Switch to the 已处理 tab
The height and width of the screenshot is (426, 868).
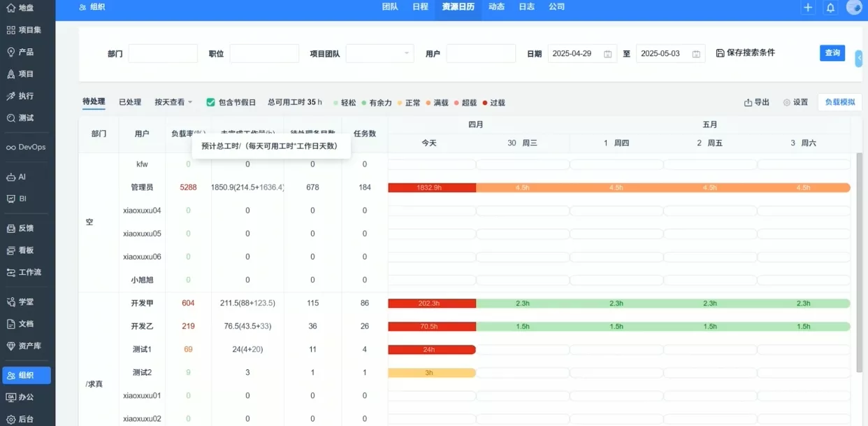click(129, 101)
